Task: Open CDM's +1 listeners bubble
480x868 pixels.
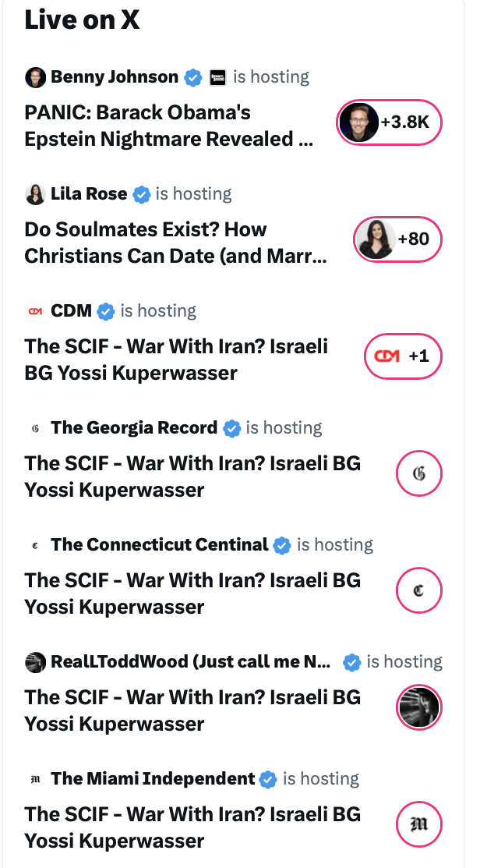Action: [x=403, y=356]
